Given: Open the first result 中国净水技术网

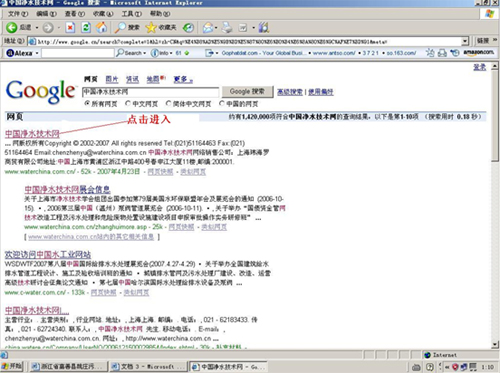Looking at the screenshot, I should tap(32, 134).
